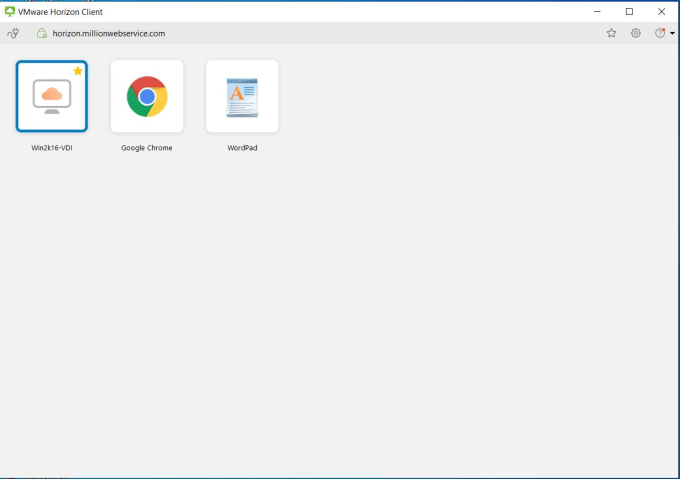
Task: Close the VMware Horizon Client window
Action: pos(661,12)
